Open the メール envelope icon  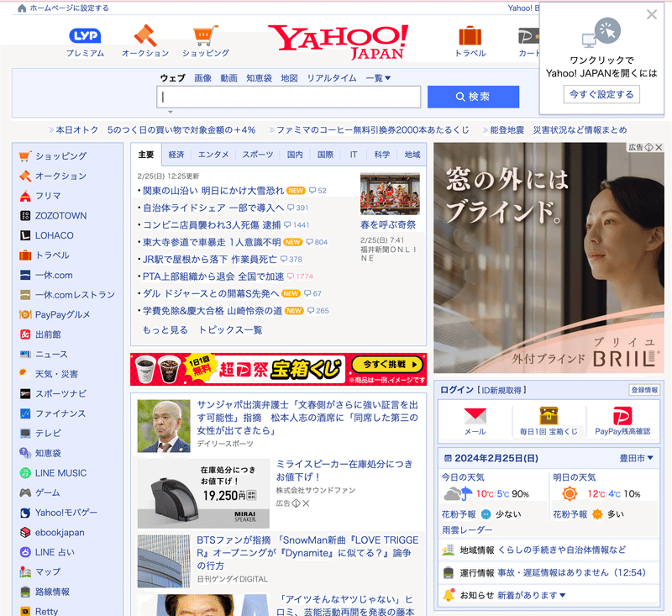(x=475, y=416)
